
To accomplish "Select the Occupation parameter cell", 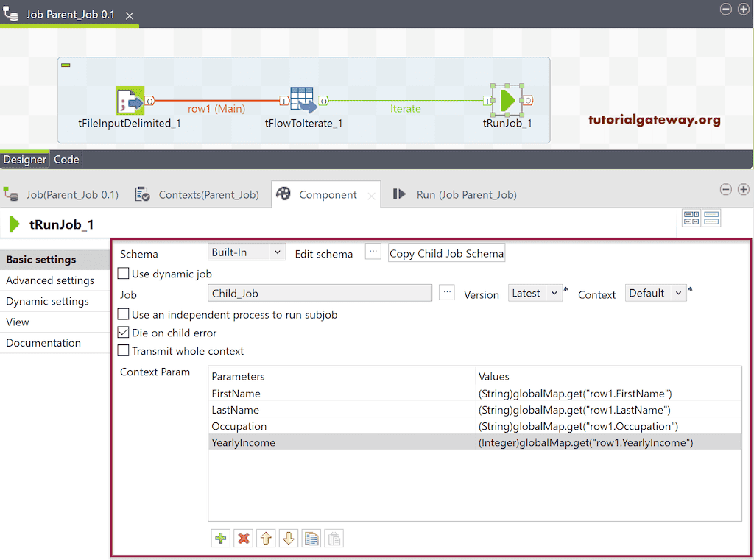I will tap(342, 426).
